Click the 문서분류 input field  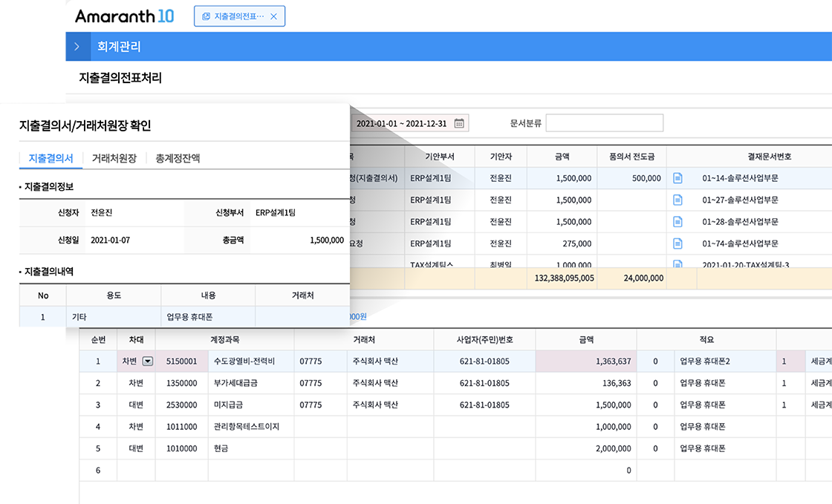click(x=605, y=123)
